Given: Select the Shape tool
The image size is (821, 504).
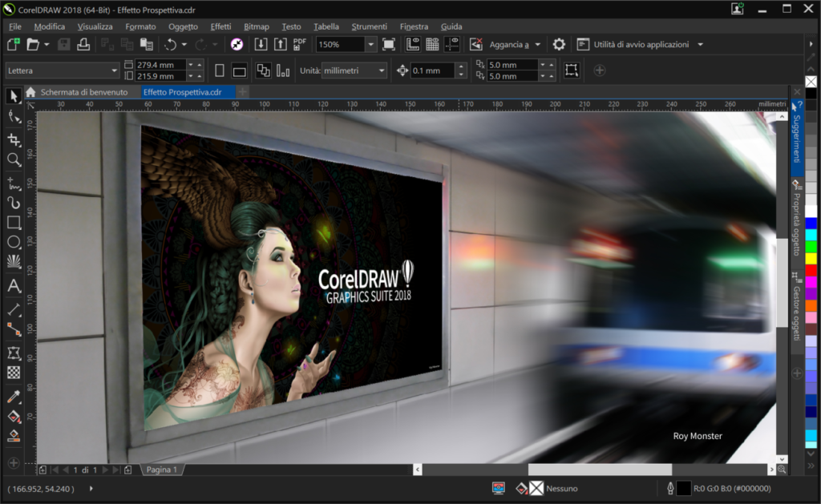Looking at the screenshot, I should pyautogui.click(x=12, y=118).
